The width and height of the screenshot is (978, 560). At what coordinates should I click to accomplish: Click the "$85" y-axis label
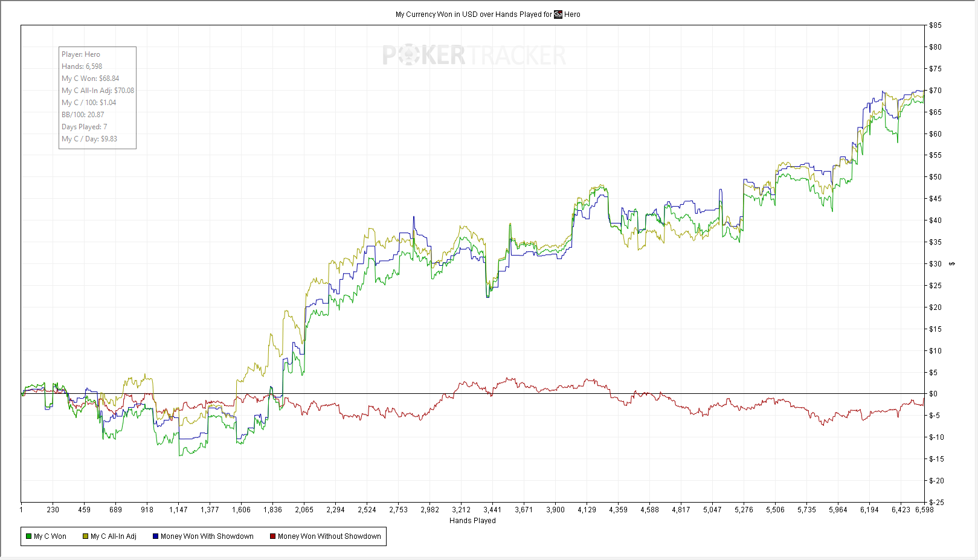tap(935, 25)
